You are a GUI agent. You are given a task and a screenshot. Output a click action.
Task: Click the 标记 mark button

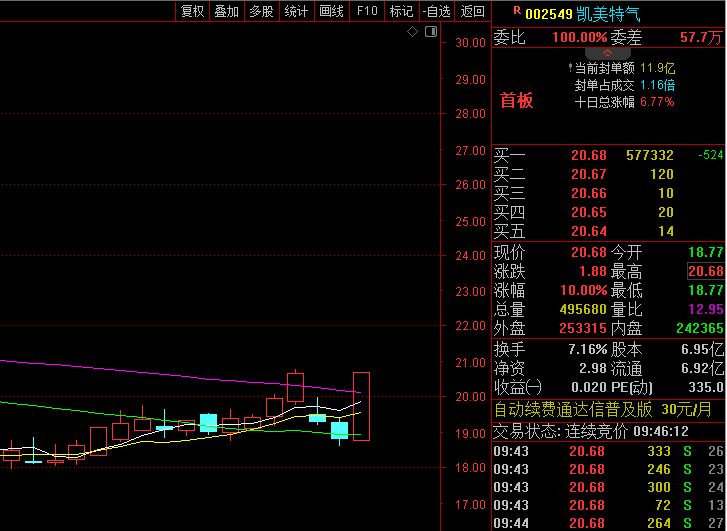coord(402,11)
